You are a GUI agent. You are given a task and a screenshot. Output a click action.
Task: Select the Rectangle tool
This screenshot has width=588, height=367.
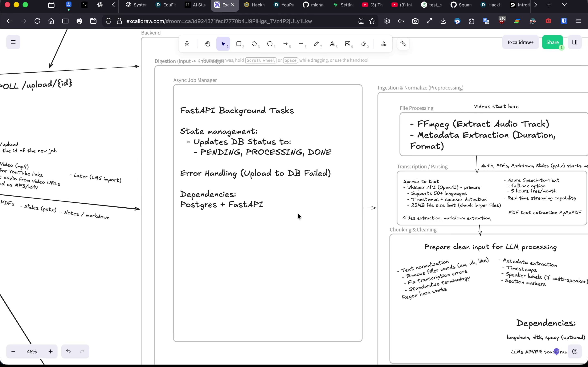point(239,44)
